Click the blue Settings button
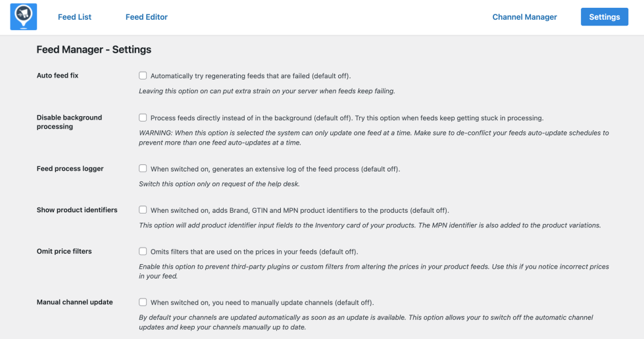644x339 pixels. coord(604,17)
